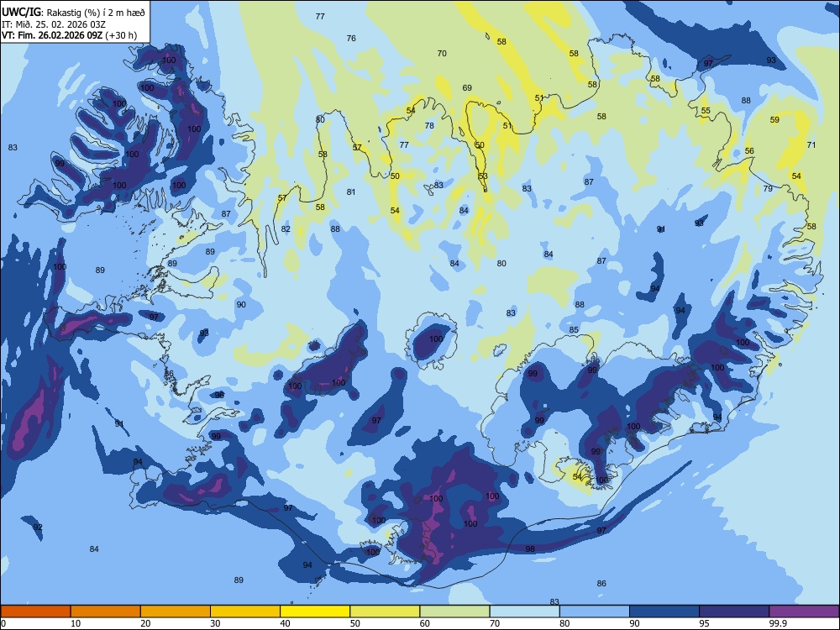Image resolution: width=840 pixels, height=630 pixels.
Task: Click the purple above-99.9 legend swatch
Action: click(804, 612)
